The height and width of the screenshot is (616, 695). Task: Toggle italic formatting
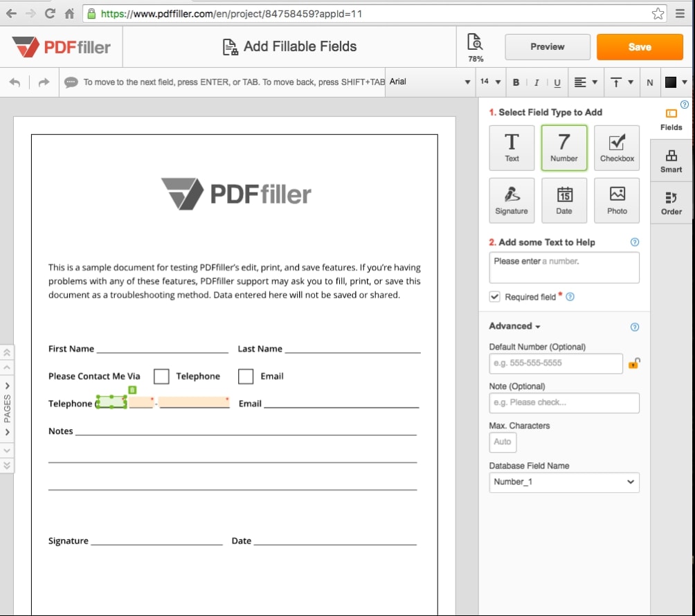pyautogui.click(x=536, y=82)
